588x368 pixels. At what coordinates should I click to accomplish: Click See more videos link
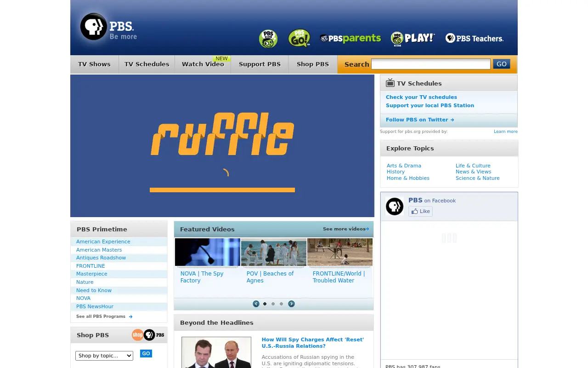click(x=346, y=229)
